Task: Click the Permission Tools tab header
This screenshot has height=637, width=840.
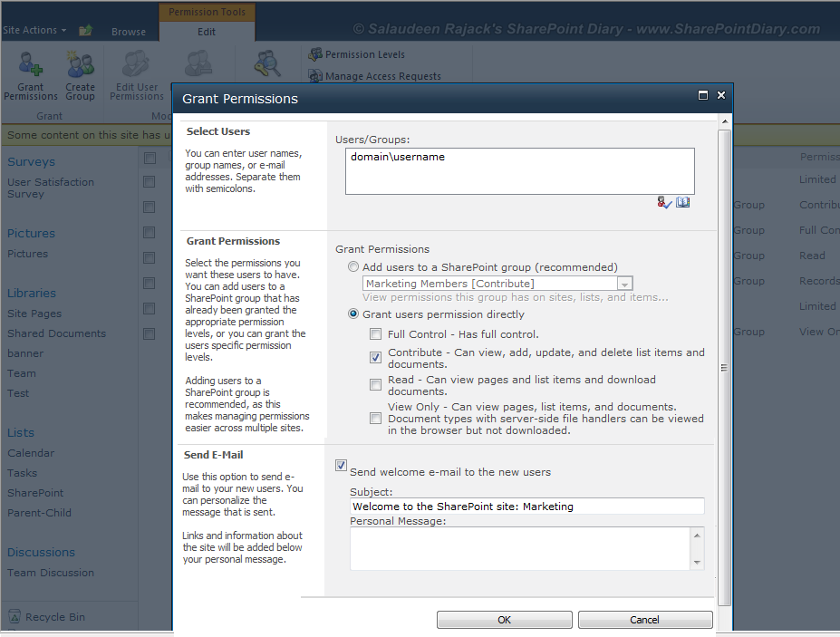Action: click(x=207, y=12)
